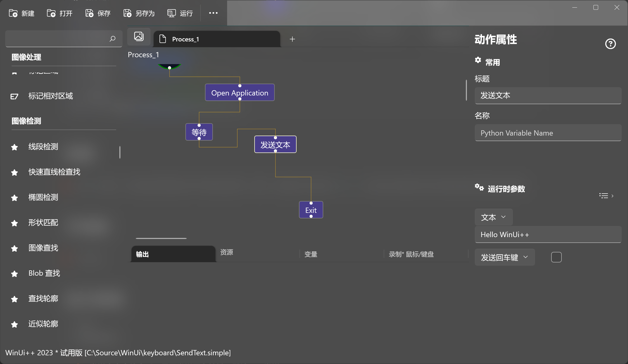Toggle the star next to 线段检测
This screenshot has width=628, height=364.
pos(15,147)
